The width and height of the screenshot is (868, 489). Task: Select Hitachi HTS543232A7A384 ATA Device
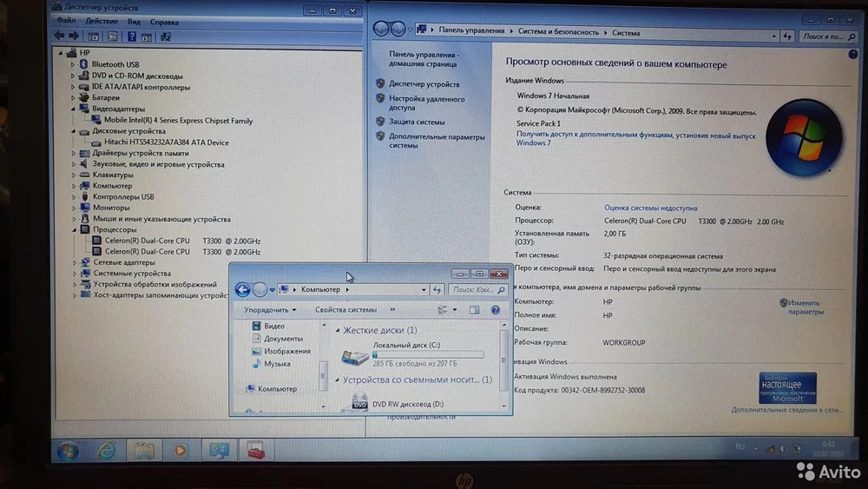(167, 142)
